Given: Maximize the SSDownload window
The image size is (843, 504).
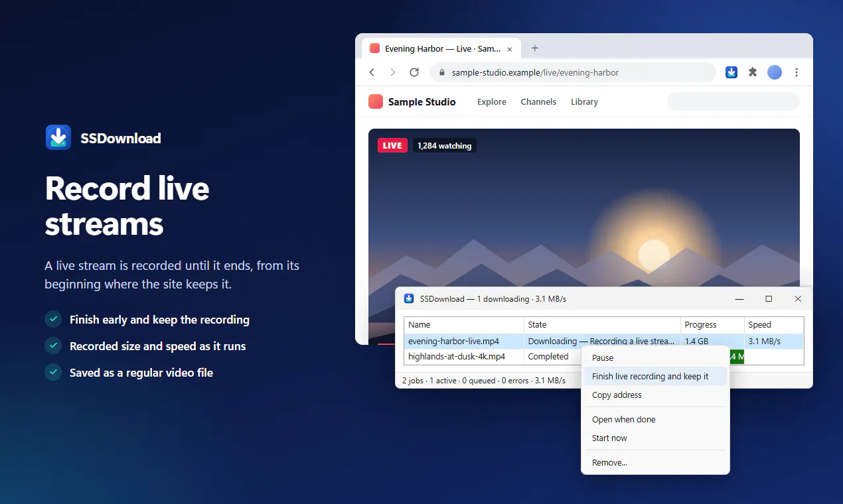Looking at the screenshot, I should [769, 299].
